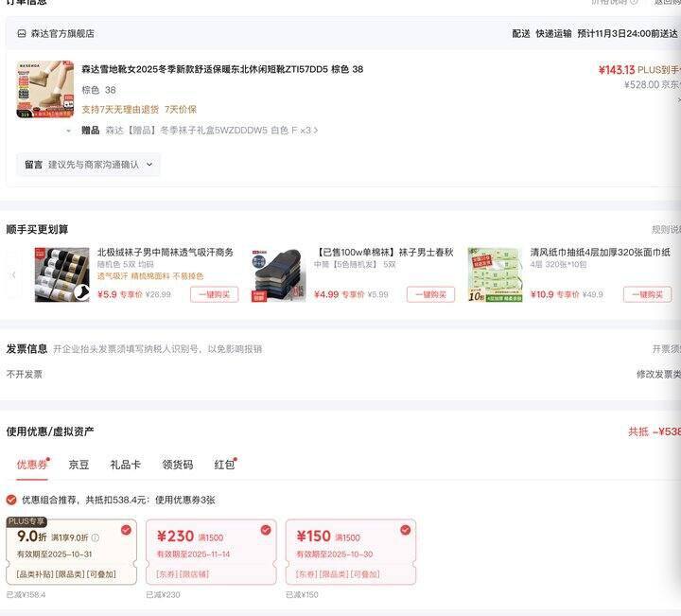Screen dimensions: 681x616
Task: Toggle the 优惠组合推荐 red check circle
Action: (11, 500)
